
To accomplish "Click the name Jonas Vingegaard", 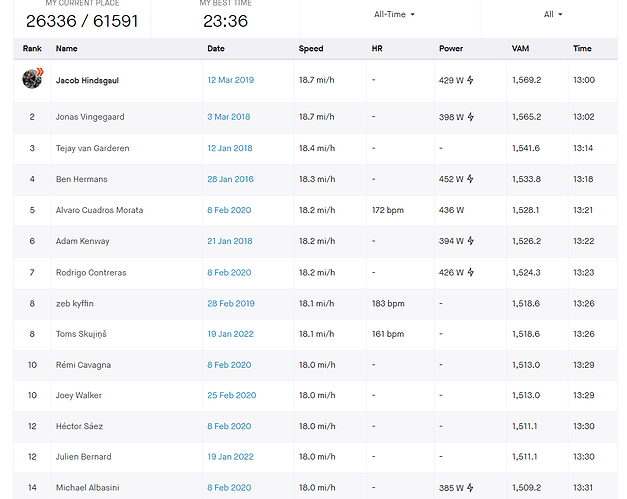I will tap(90, 117).
